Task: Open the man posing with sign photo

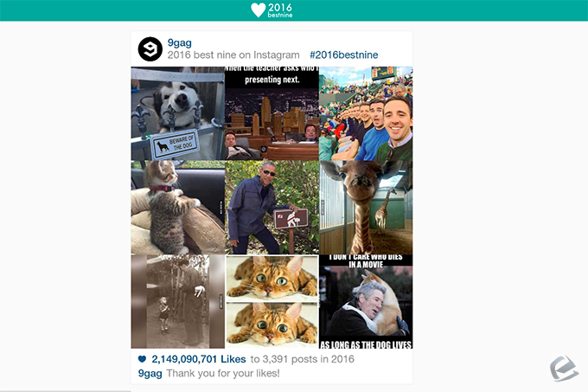Action: (x=272, y=208)
